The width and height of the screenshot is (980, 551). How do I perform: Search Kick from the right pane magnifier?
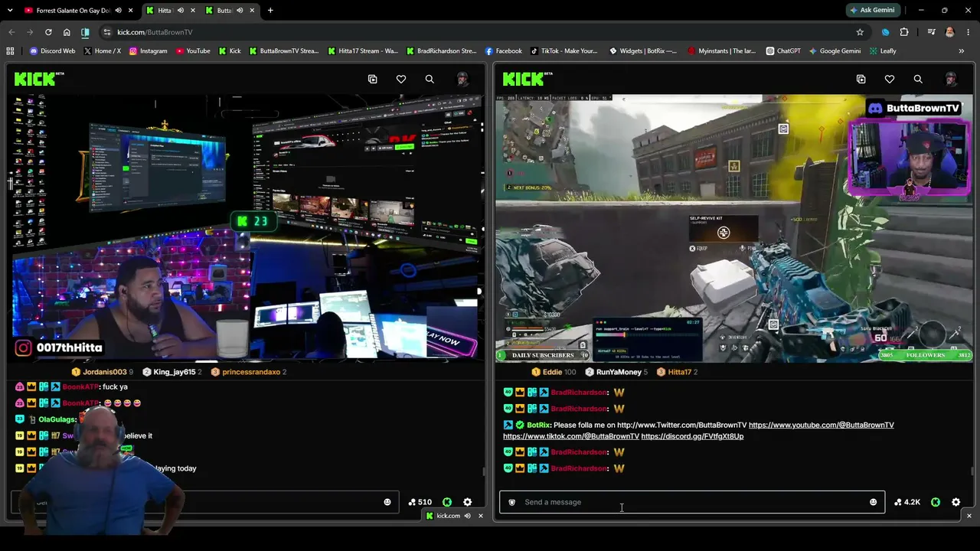pos(918,79)
